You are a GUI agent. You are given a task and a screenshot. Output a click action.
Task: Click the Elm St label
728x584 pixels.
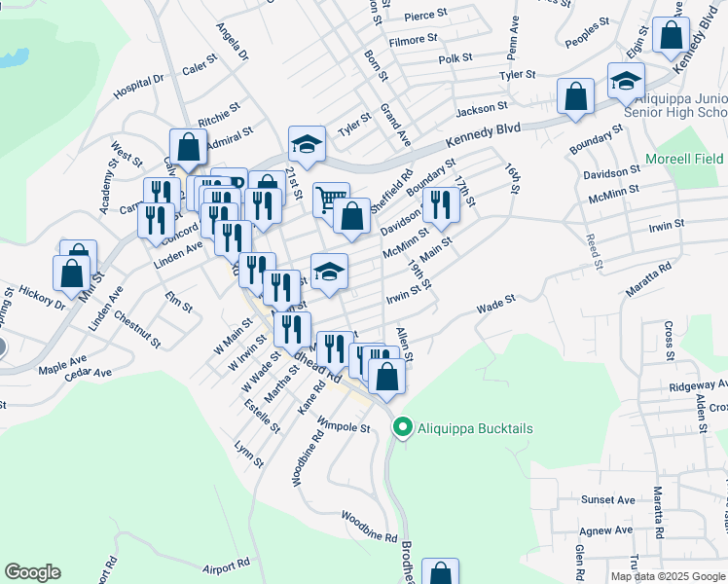[179, 302]
